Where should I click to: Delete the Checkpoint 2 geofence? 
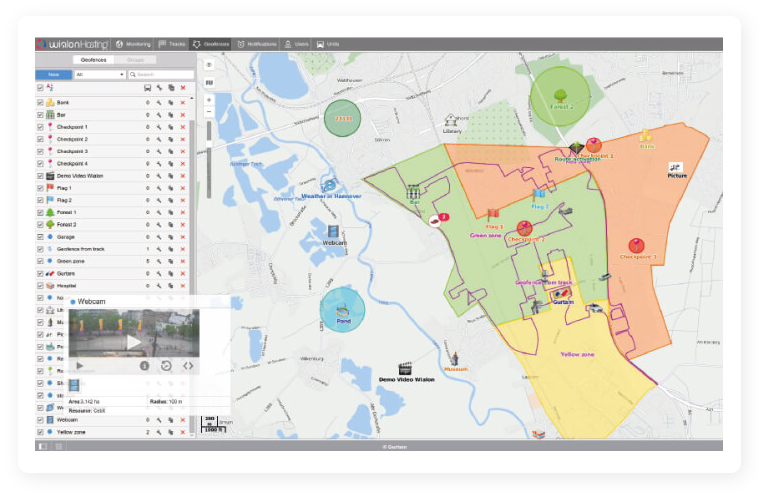click(x=183, y=139)
